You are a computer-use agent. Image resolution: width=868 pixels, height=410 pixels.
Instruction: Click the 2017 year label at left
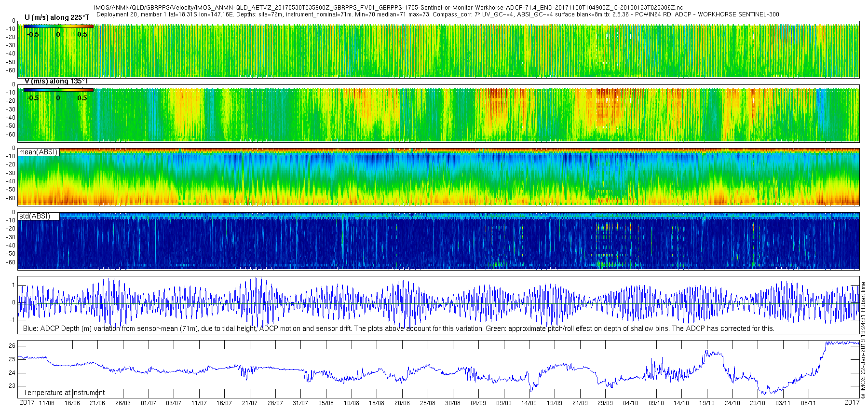[x=27, y=402]
